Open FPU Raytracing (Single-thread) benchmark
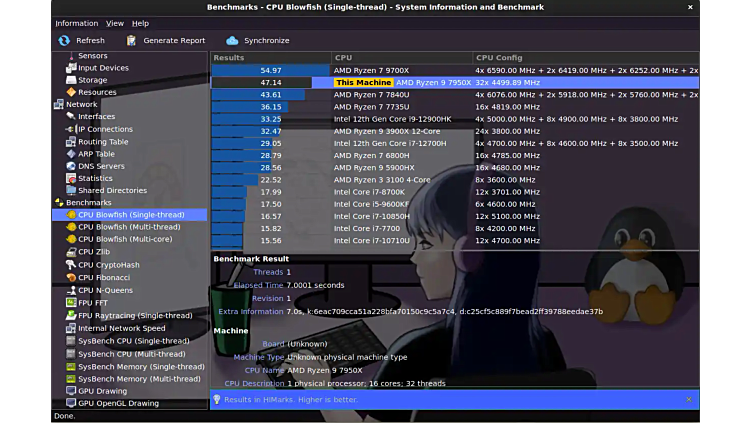This screenshot has height=423, width=752. (133, 315)
